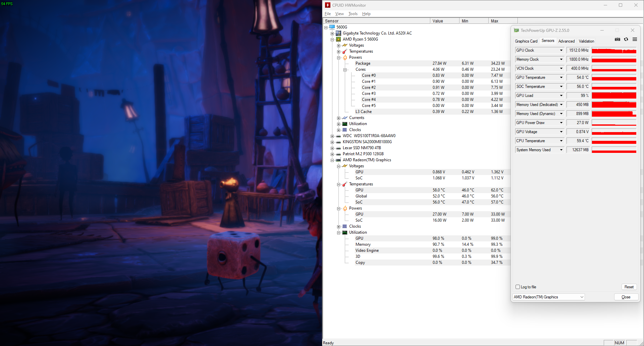Click the GPU-Z refresh icon
This screenshot has width=644, height=346.
coord(626,39)
